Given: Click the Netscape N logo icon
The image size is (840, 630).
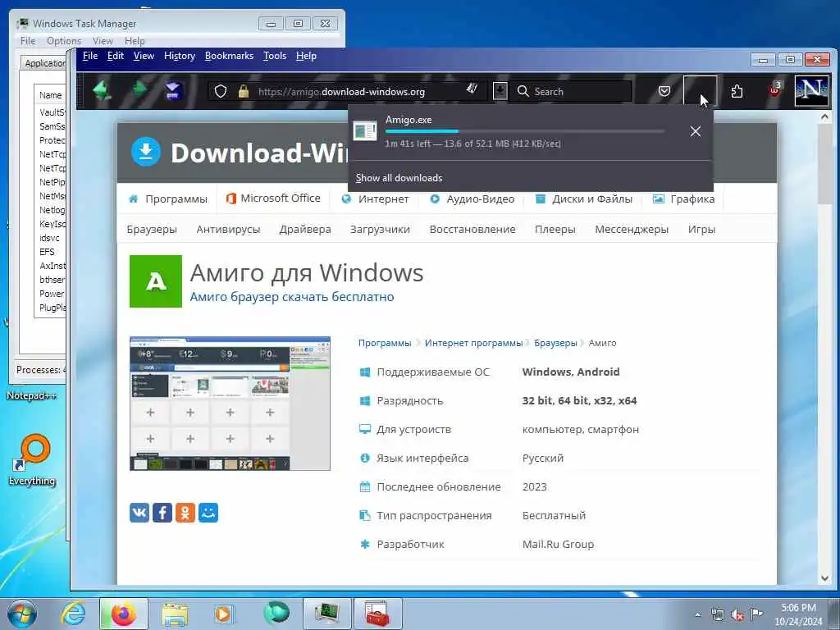Looking at the screenshot, I should [x=811, y=90].
